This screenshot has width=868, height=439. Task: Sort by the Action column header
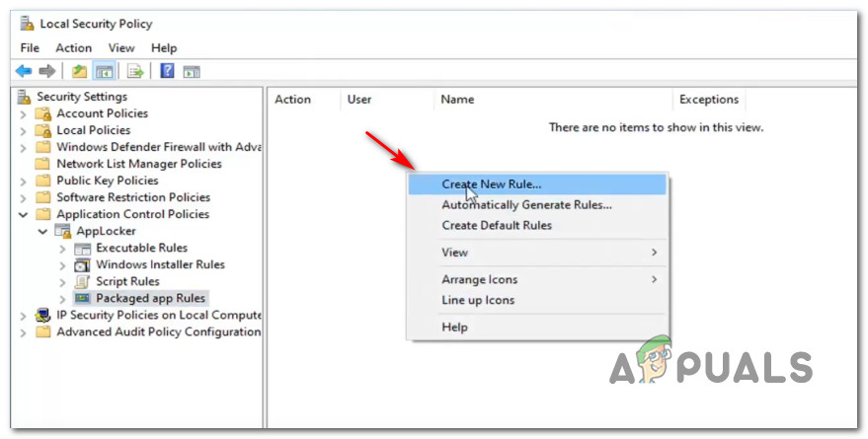click(304, 100)
